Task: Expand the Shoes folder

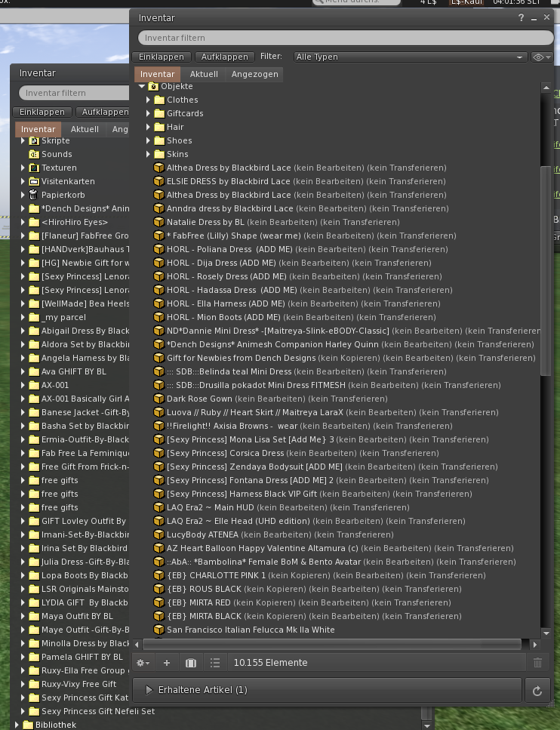Action: tap(148, 140)
